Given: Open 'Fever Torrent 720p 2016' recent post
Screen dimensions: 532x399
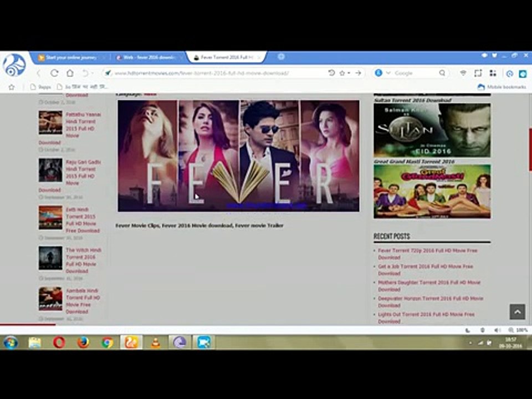Looking at the screenshot, I should click(427, 254).
